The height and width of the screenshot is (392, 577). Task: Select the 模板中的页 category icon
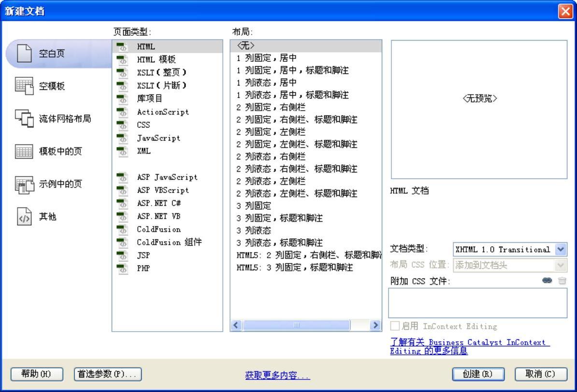(24, 151)
